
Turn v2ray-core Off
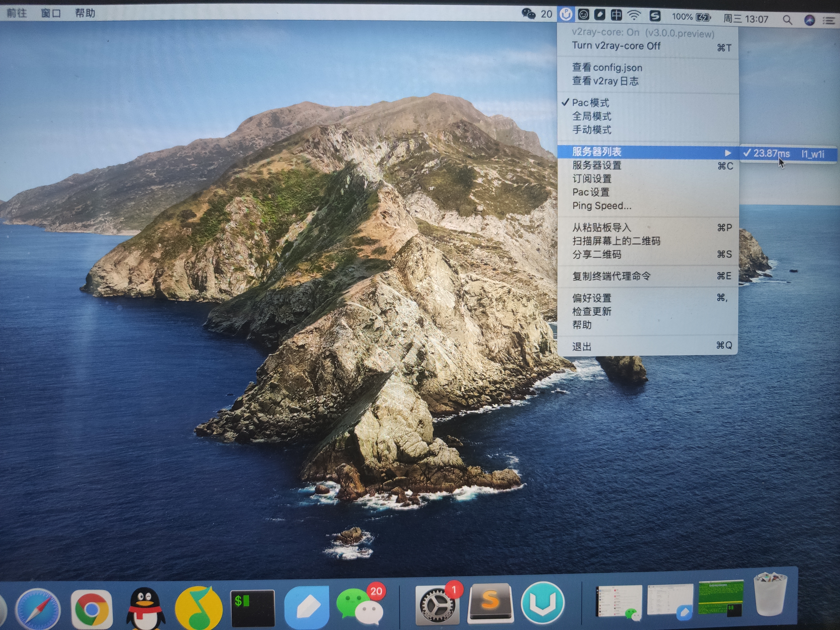click(x=616, y=46)
